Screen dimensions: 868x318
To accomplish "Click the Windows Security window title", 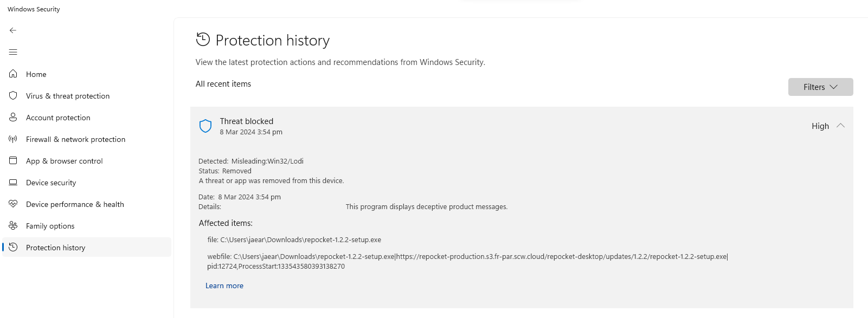I will coord(34,9).
